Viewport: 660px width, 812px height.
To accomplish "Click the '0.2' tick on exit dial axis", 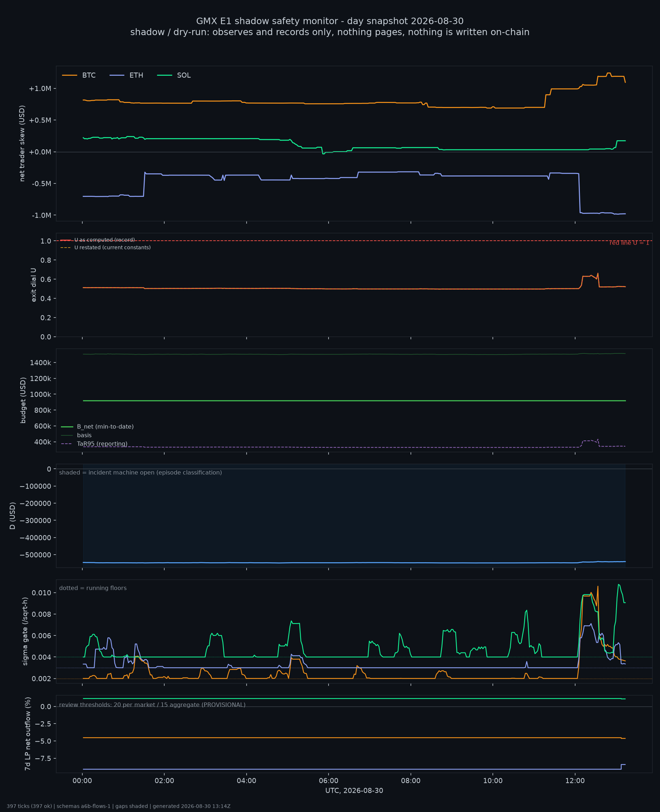I will pyautogui.click(x=46, y=318).
